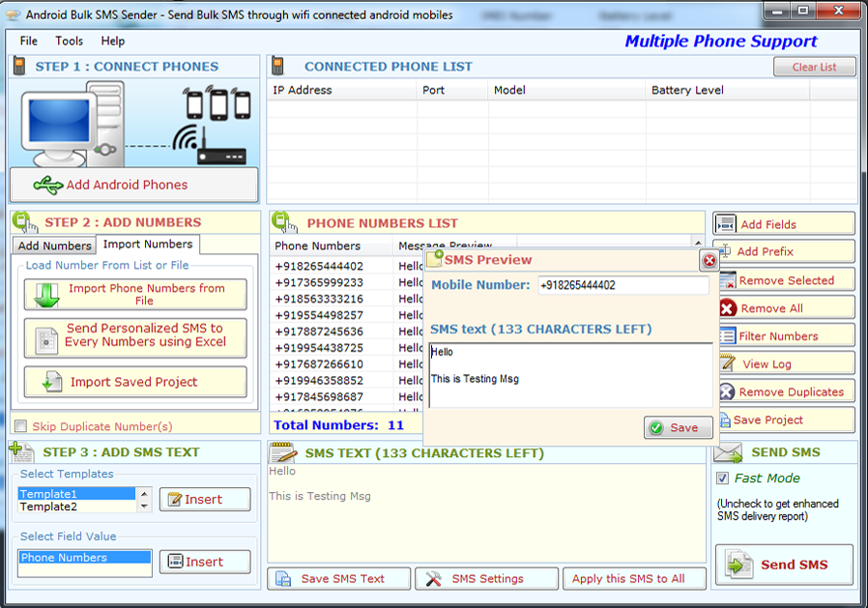The width and height of the screenshot is (868, 608).
Task: Click the View Log icon
Action: click(x=727, y=363)
